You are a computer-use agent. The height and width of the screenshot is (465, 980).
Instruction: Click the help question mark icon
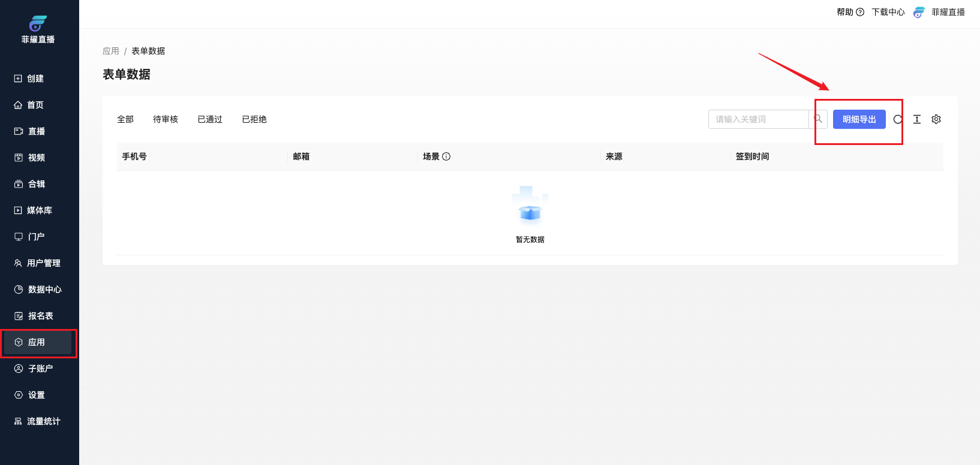(x=860, y=12)
